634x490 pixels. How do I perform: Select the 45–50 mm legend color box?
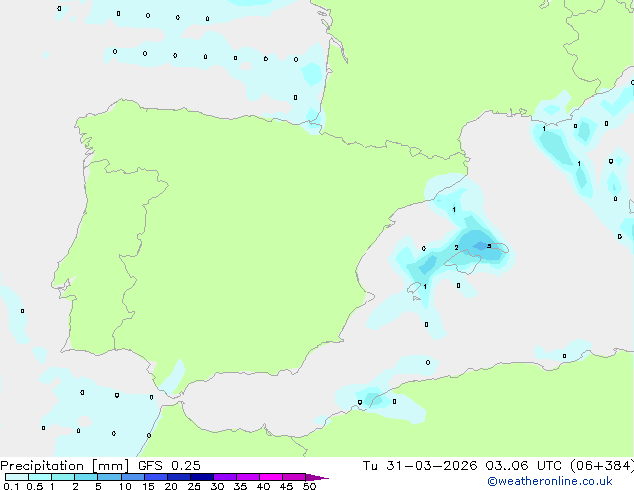pyautogui.click(x=294, y=477)
